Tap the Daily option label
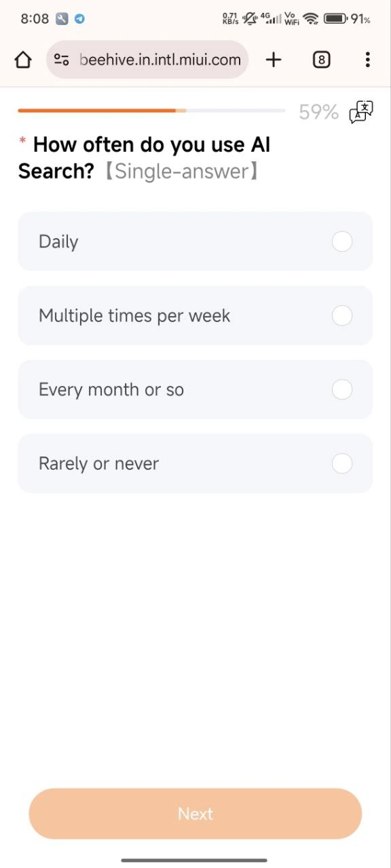 [x=58, y=241]
